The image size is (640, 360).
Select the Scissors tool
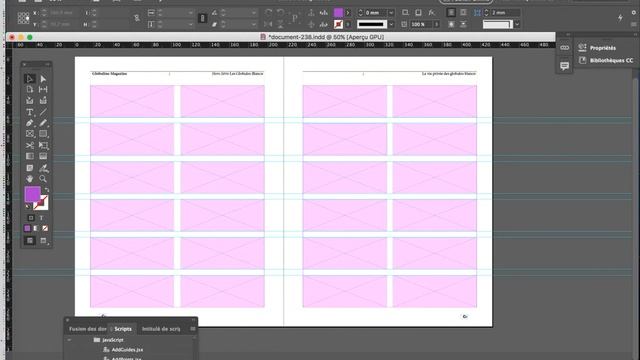pos(29,145)
